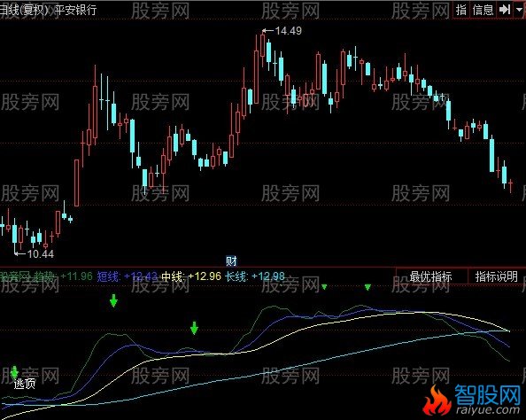Click the 平安银行 stock name title
This screenshot has height=420, width=526.
point(75,10)
